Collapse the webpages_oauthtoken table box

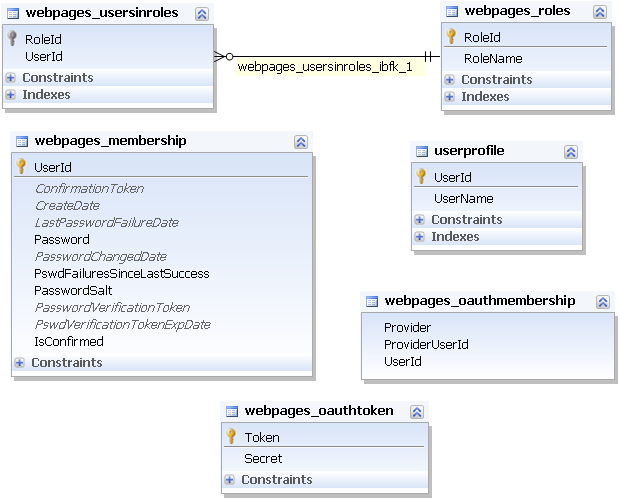pos(417,411)
